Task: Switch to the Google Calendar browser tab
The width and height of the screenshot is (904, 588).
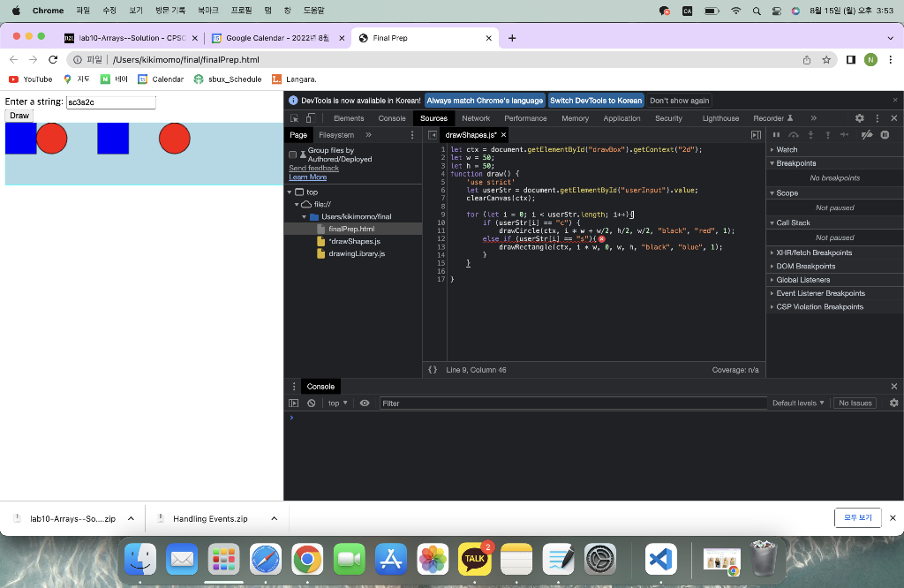Action: (277, 38)
